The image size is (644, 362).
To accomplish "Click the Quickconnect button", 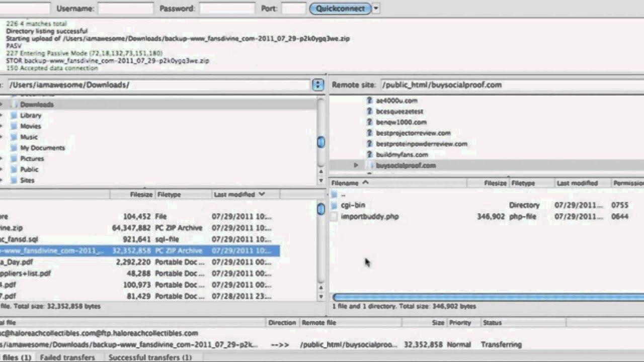I will tap(340, 9).
